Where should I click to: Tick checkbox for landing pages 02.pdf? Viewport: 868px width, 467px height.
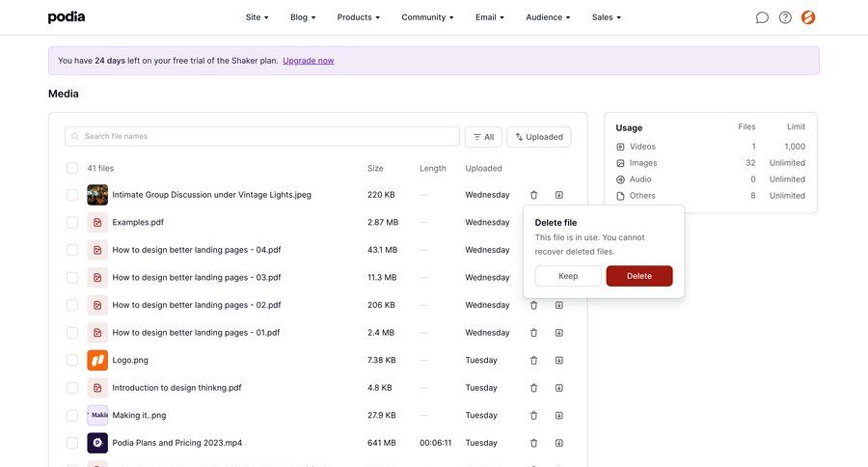click(x=72, y=305)
